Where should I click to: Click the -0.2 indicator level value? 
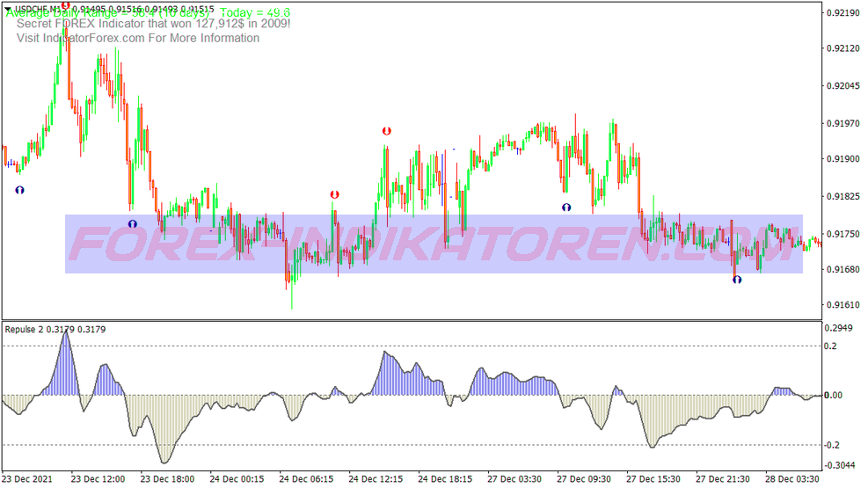coord(832,446)
